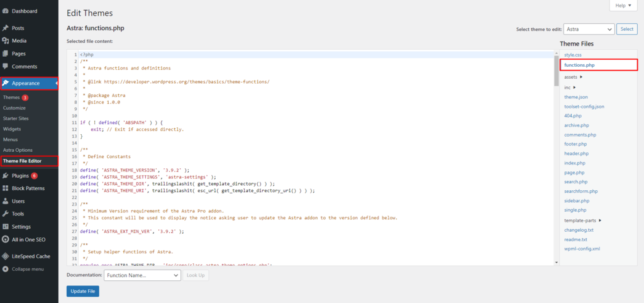Click the Dashboard icon in sidebar

pyautogui.click(x=6, y=11)
